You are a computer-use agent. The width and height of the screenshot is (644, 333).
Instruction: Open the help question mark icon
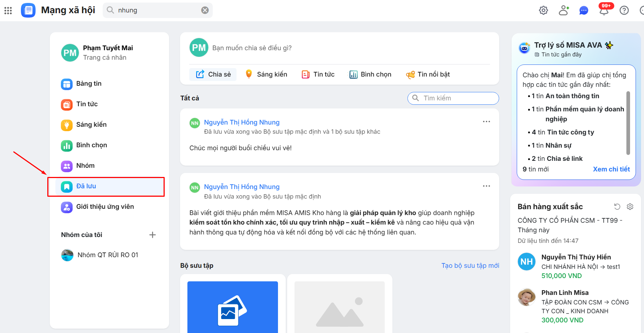(x=624, y=10)
